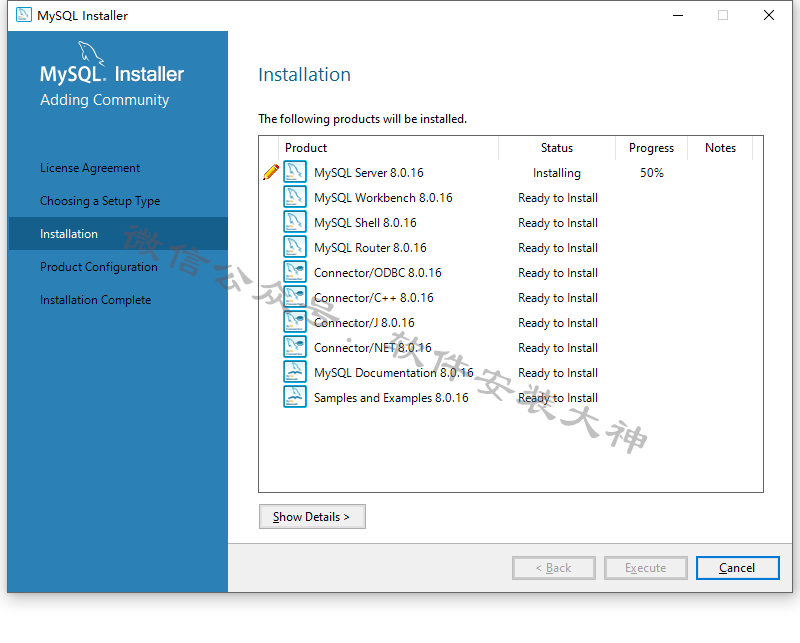
Task: Click the MySQL Installer title bar icon
Action: tap(23, 15)
